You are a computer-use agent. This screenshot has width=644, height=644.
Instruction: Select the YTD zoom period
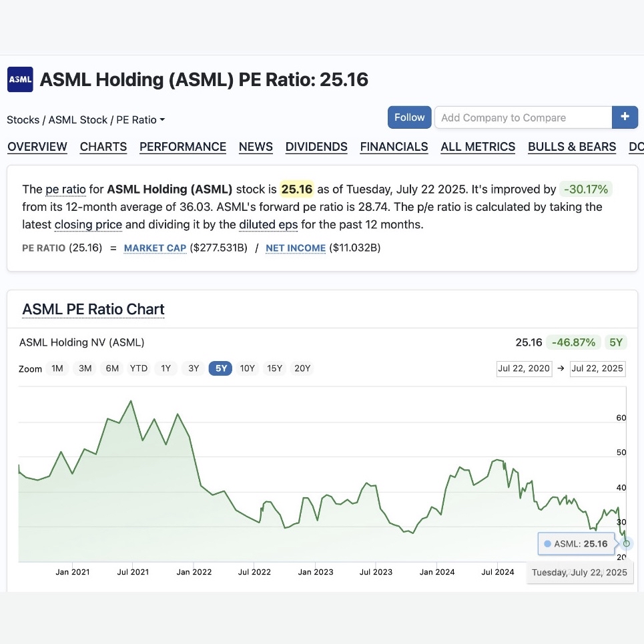coord(138,368)
